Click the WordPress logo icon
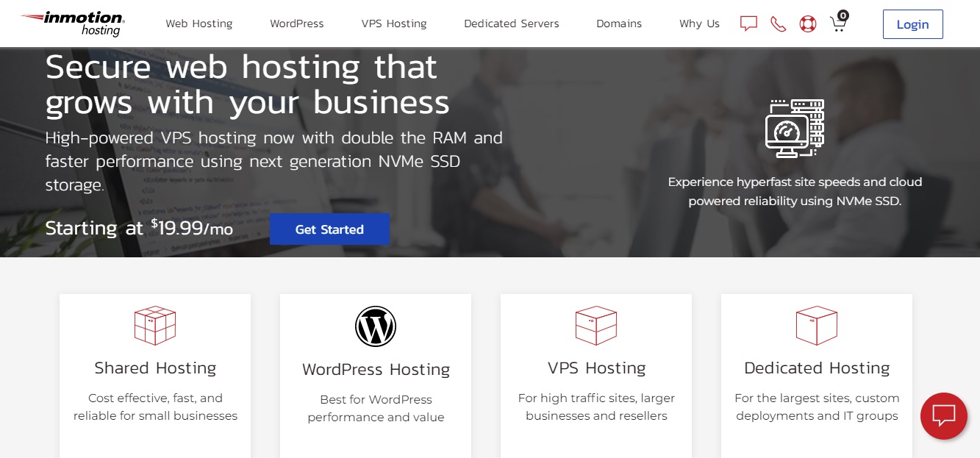This screenshot has width=980, height=458. [x=376, y=326]
